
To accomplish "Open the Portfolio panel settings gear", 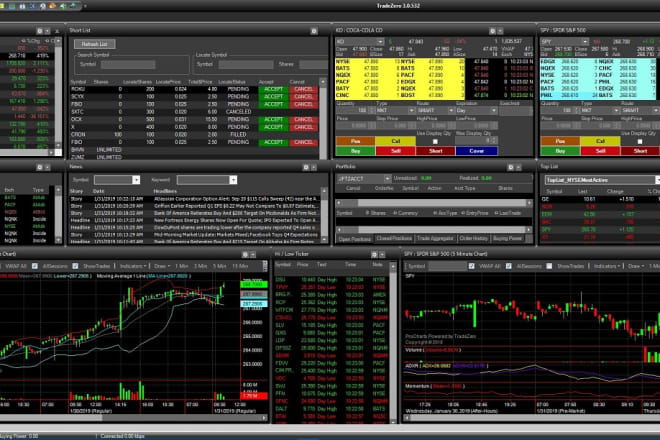I will tap(510, 168).
